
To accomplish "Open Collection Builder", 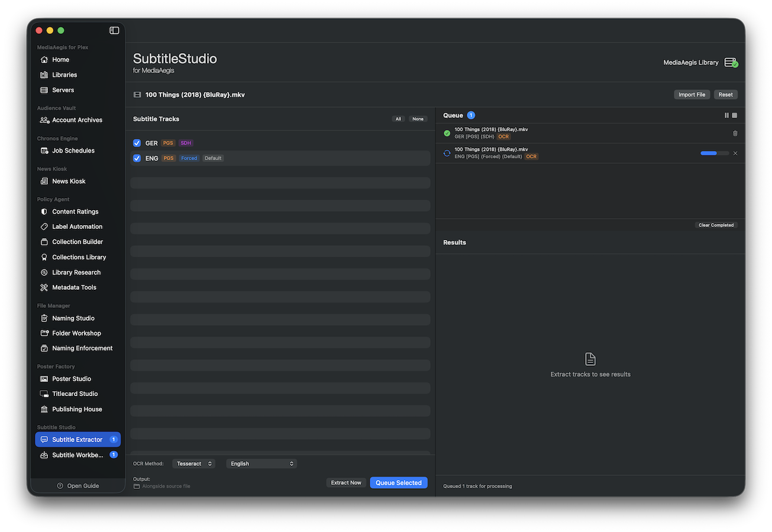I will [77, 242].
